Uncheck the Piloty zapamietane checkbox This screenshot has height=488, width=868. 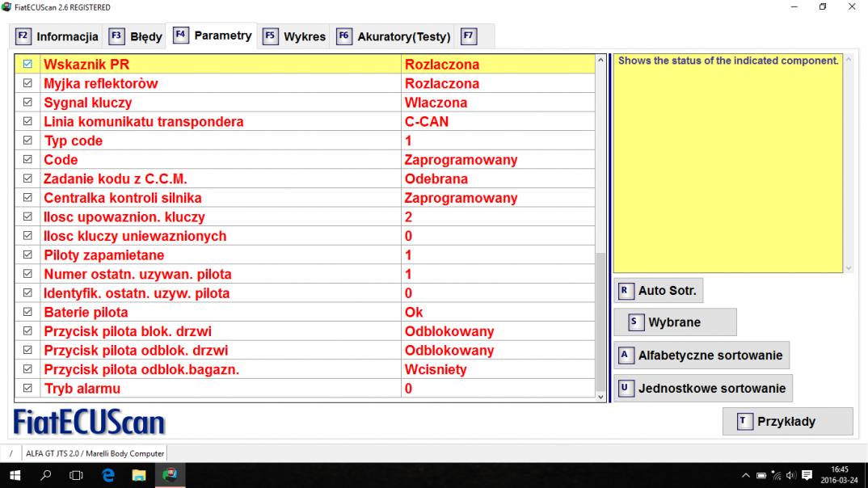[27, 255]
